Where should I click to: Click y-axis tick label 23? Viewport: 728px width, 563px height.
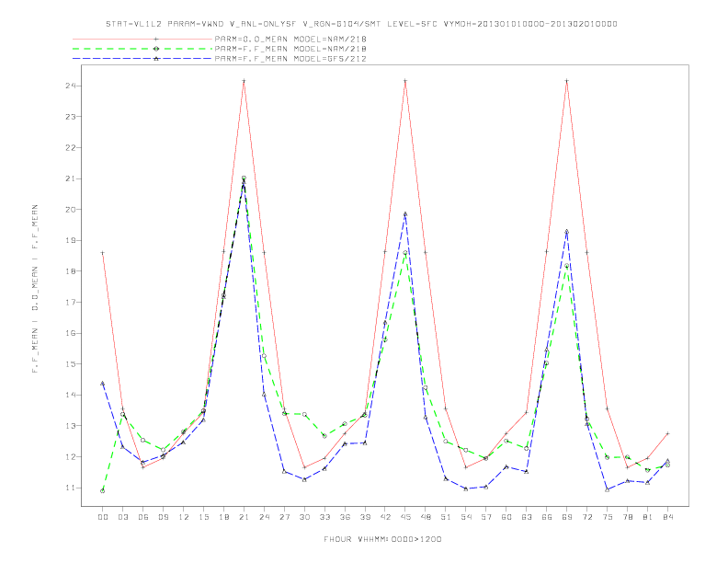(71, 117)
